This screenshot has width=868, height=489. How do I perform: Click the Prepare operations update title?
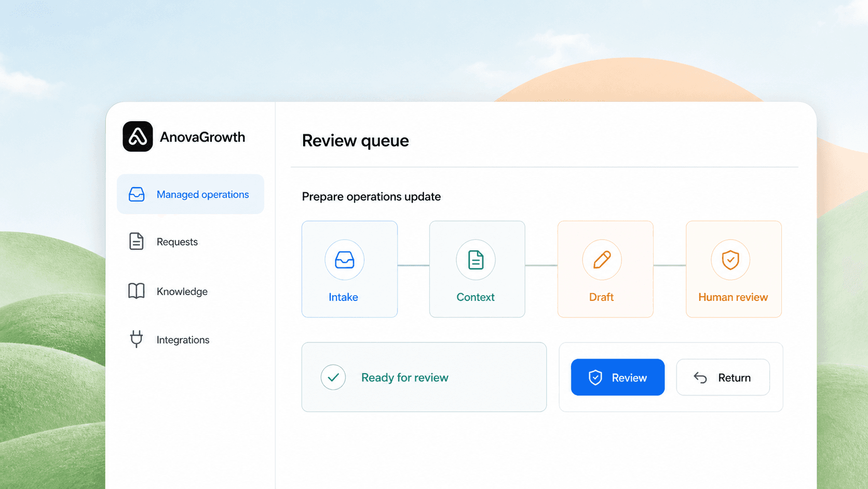coord(371,196)
